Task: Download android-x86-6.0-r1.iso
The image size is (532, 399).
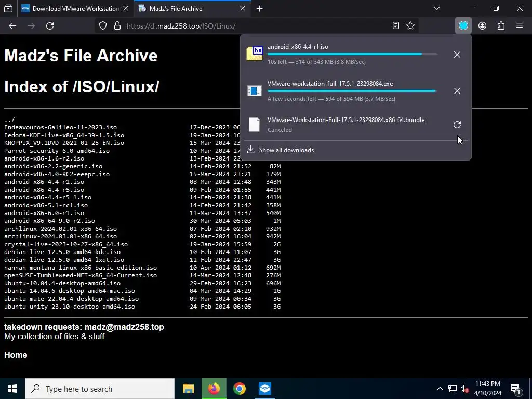Action: pos(44,213)
